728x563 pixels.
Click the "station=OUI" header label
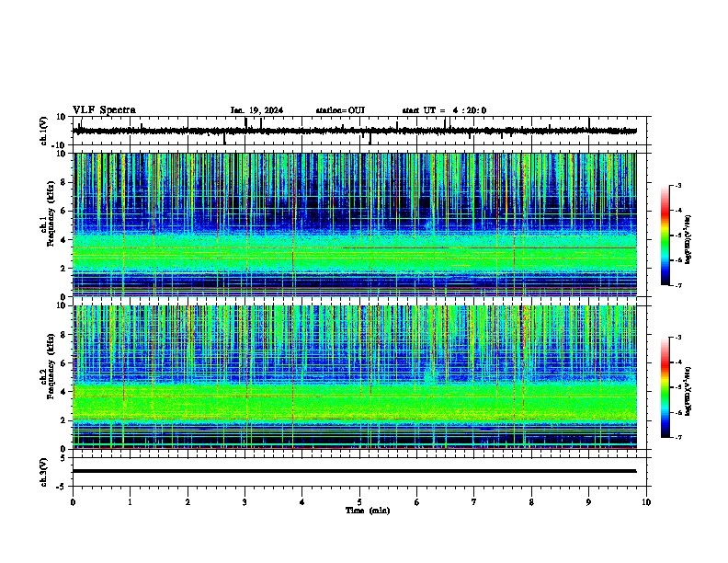point(340,110)
